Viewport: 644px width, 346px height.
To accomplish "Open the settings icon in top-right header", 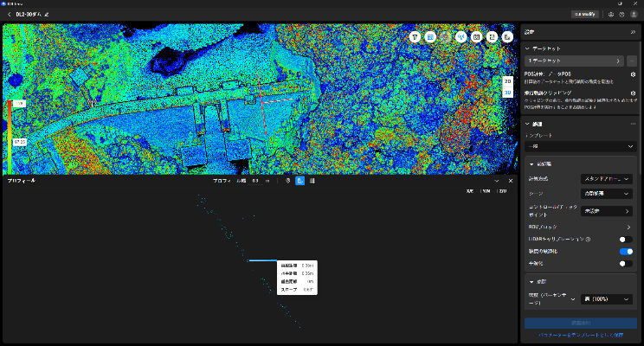I will click(x=611, y=15).
